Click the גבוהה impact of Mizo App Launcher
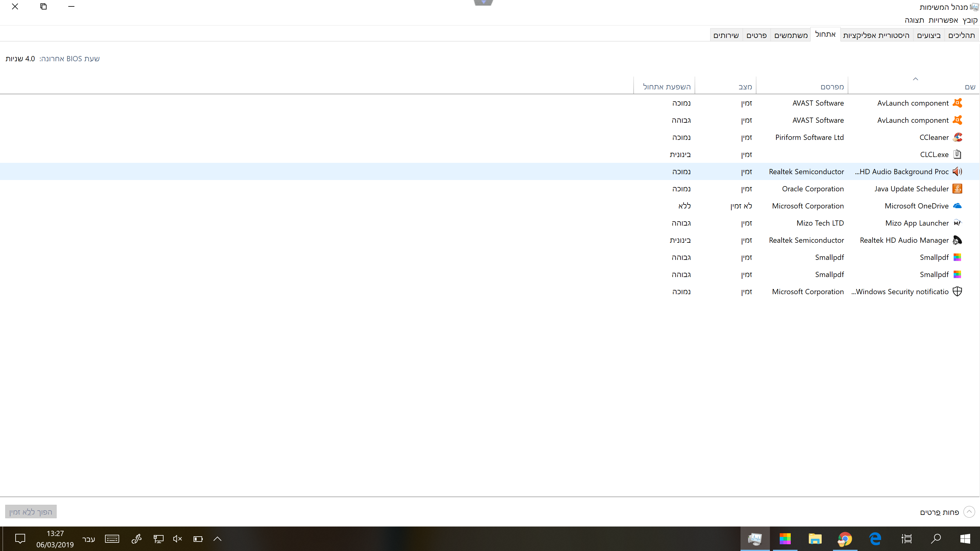The width and height of the screenshot is (980, 551). pos(681,223)
